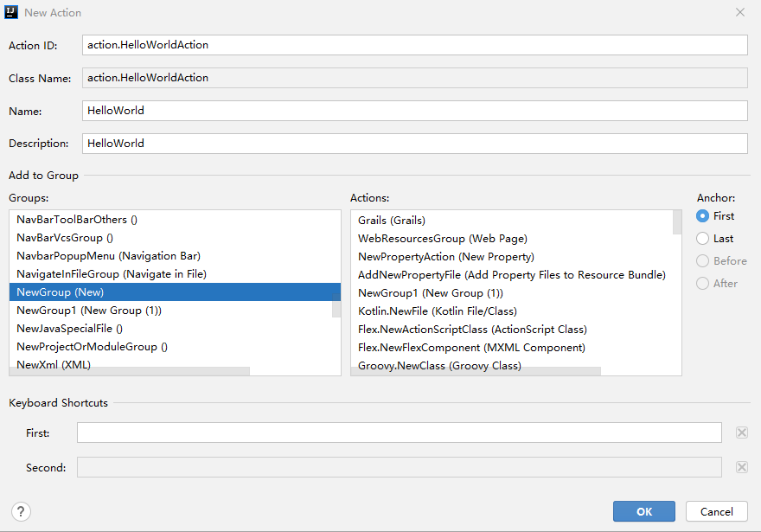Select Flex.NewFlexComponent (MXML Component) action
761x532 pixels.
(x=516, y=348)
